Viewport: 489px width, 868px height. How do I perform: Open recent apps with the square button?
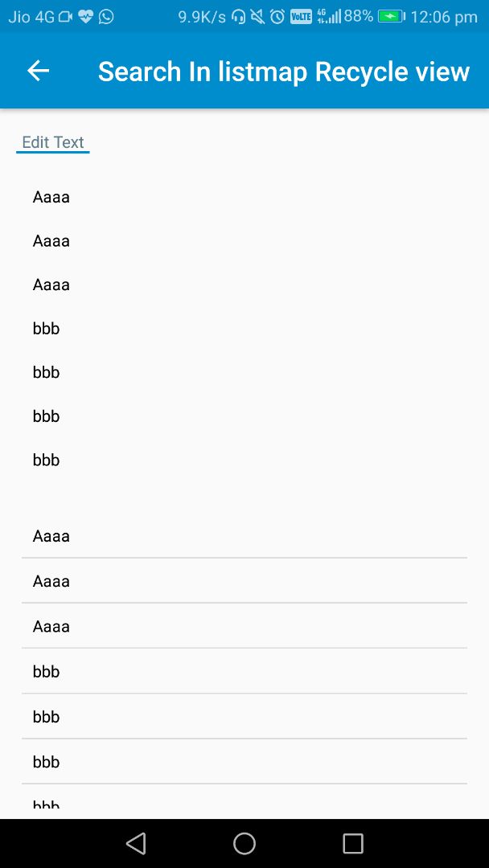coord(353,843)
